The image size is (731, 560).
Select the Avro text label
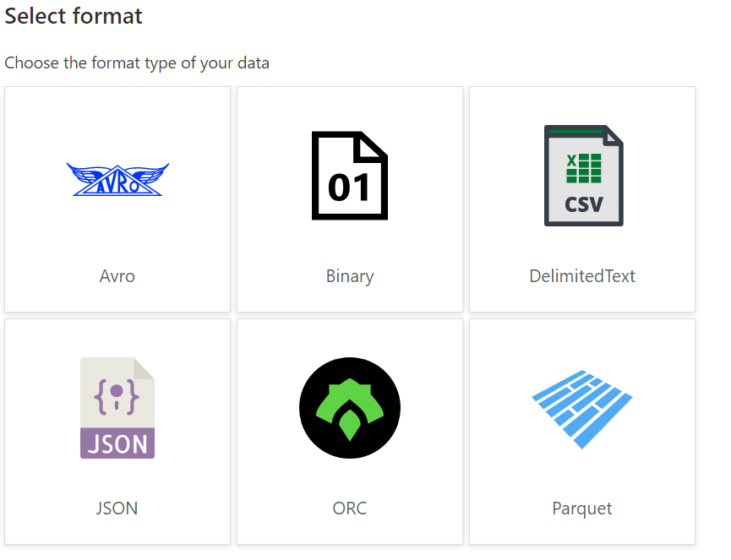[117, 276]
